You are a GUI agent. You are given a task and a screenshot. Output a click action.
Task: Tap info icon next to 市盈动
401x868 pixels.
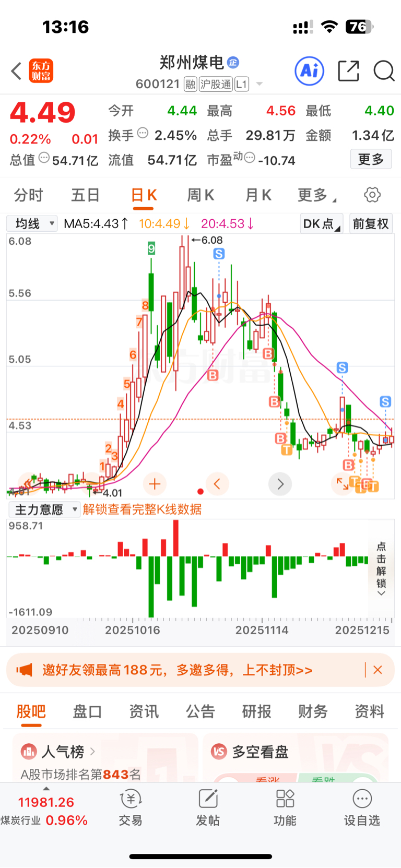[x=250, y=157]
